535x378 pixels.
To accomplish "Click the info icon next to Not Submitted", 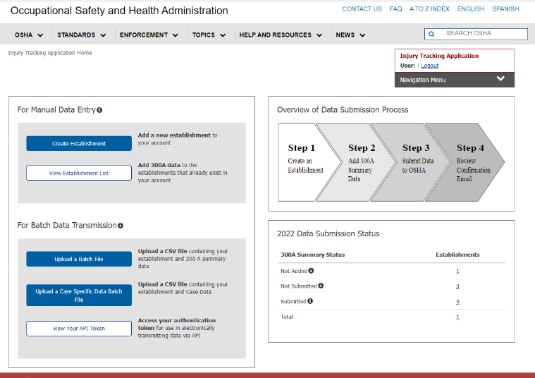I will [x=321, y=286].
